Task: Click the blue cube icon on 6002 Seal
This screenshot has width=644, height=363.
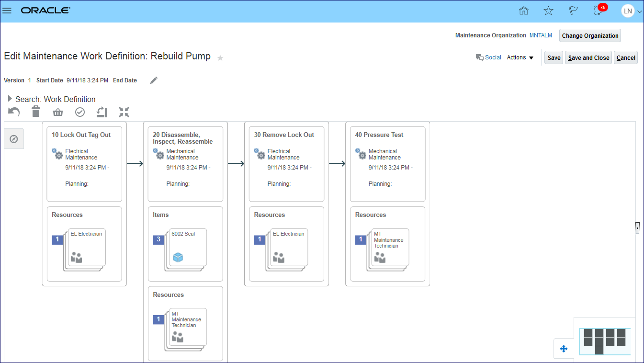Action: pyautogui.click(x=178, y=258)
